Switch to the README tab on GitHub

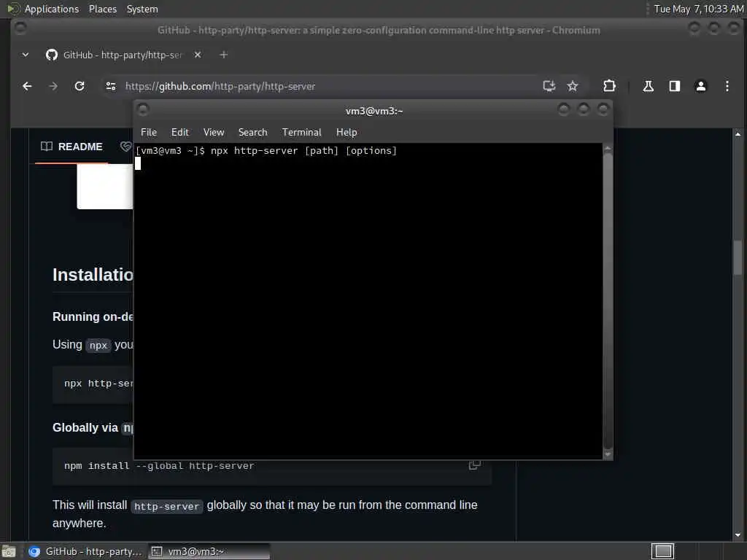[x=72, y=147]
